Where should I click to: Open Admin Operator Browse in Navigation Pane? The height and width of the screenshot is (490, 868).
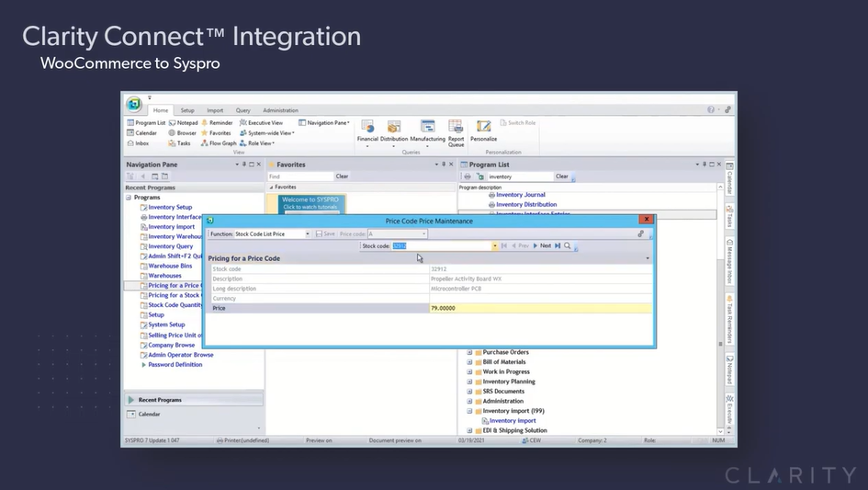tap(180, 355)
